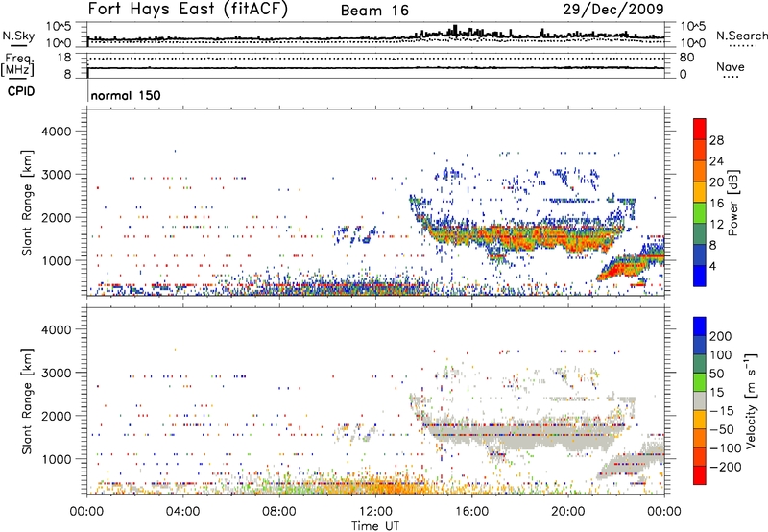
Task: Click the '20:00' time axis tick label
Action: pyautogui.click(x=567, y=512)
